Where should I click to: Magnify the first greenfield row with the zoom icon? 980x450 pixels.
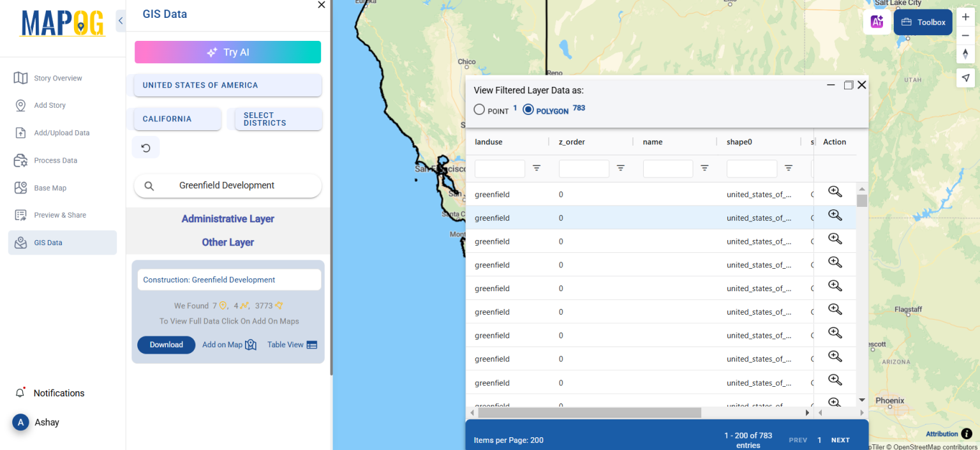835,191
